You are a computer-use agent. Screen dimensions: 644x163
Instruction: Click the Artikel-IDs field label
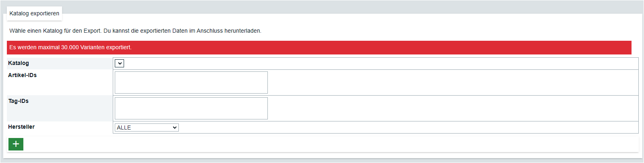point(23,75)
